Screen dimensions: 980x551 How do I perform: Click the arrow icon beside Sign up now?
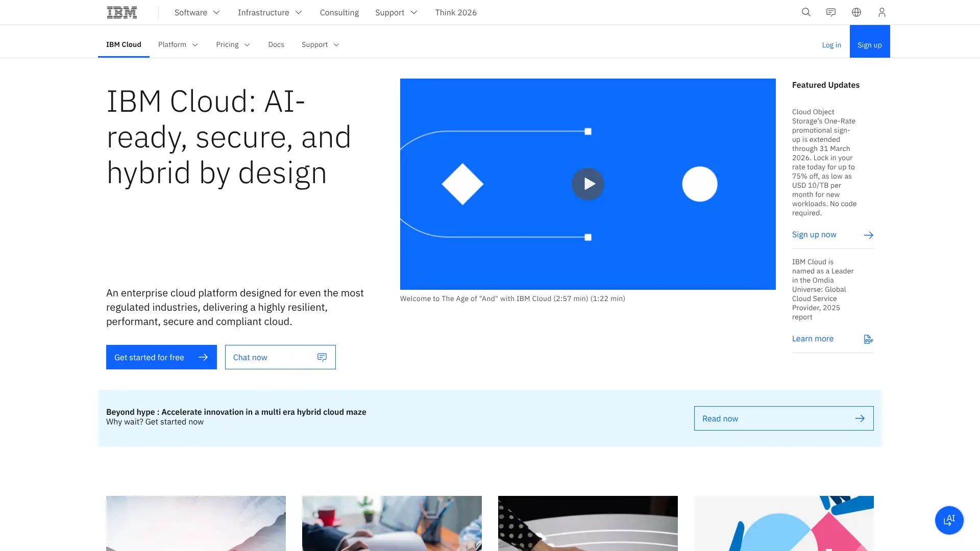point(868,235)
